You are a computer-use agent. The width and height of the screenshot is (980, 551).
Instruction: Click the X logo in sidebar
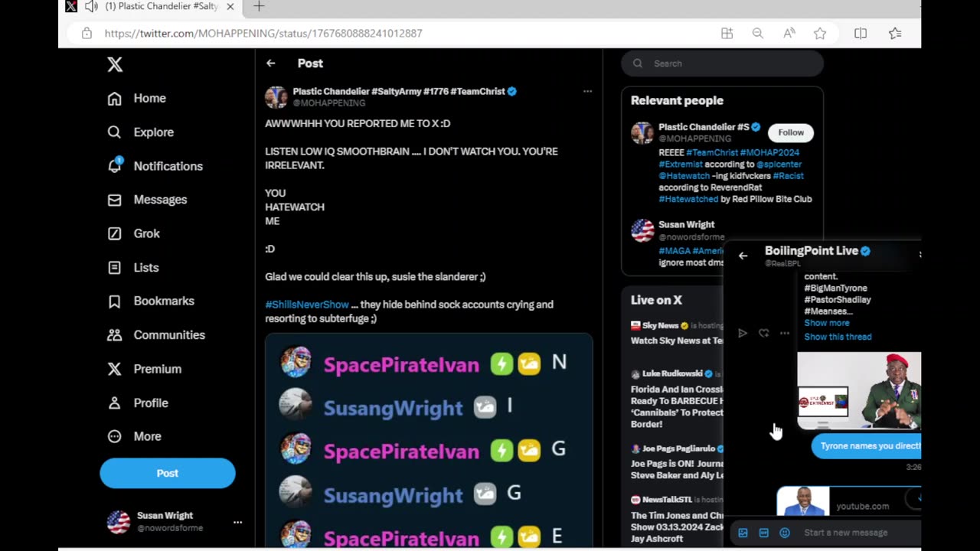pyautogui.click(x=115, y=64)
